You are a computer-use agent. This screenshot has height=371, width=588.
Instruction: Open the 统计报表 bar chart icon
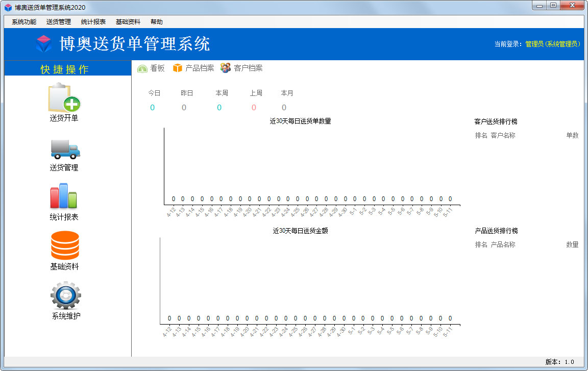[63, 195]
